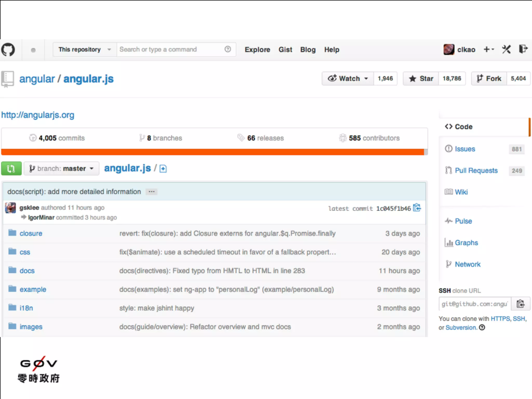532x399 pixels.
Task: Copy the latest commit SHA via clipboard icon
Action: coord(417,208)
